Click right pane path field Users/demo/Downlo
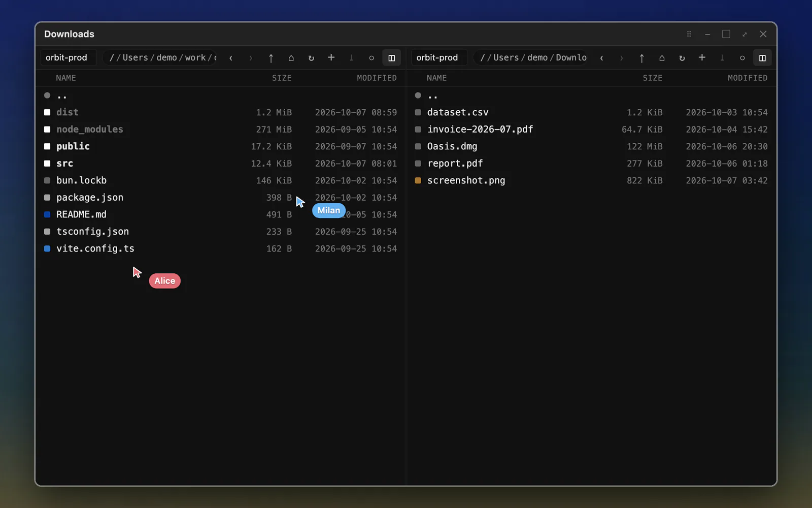The image size is (812, 508). coord(531,58)
